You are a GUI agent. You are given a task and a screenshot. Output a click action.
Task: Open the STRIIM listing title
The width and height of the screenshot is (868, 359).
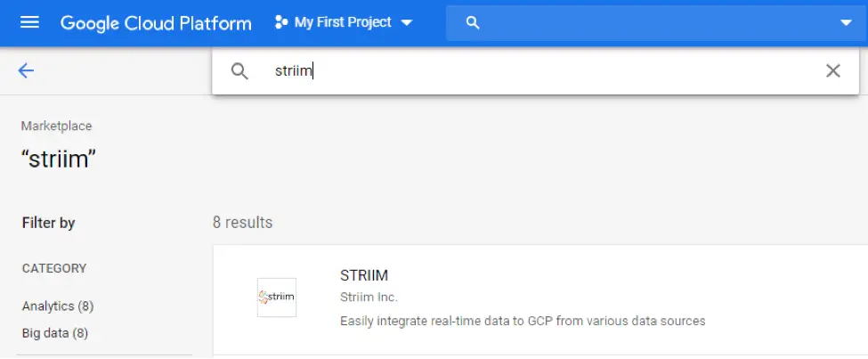pos(364,275)
